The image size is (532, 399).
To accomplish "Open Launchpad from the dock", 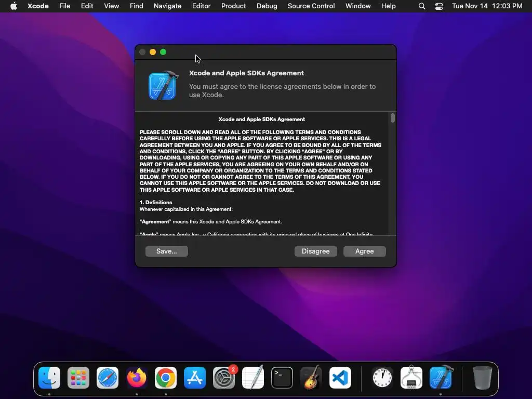I will click(x=78, y=378).
